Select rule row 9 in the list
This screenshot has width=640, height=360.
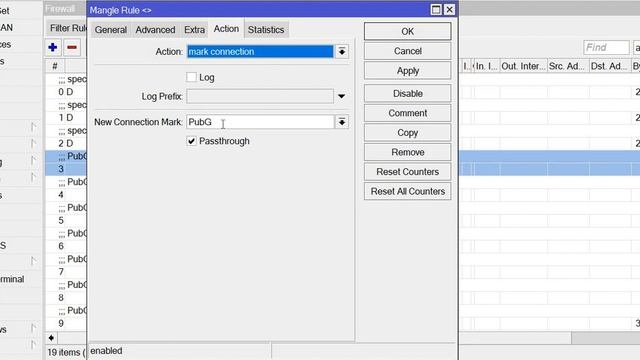(x=65, y=323)
